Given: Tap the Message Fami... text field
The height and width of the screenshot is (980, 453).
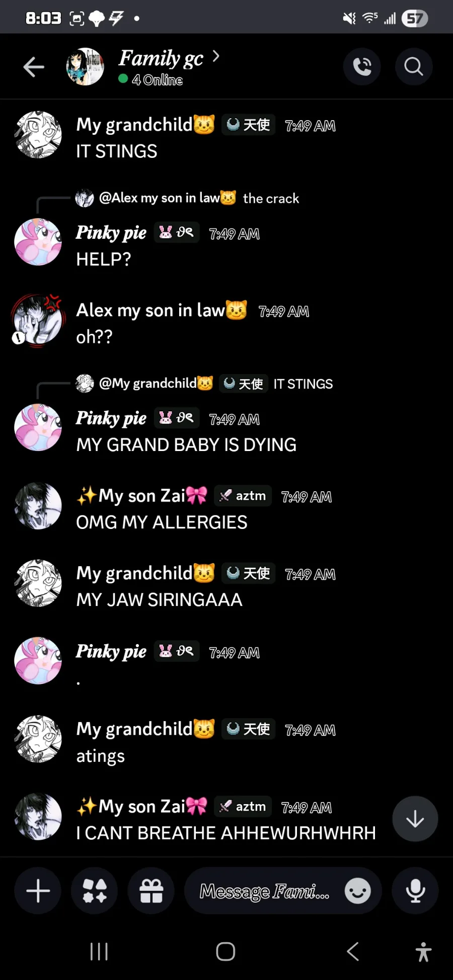Looking at the screenshot, I should tap(265, 891).
